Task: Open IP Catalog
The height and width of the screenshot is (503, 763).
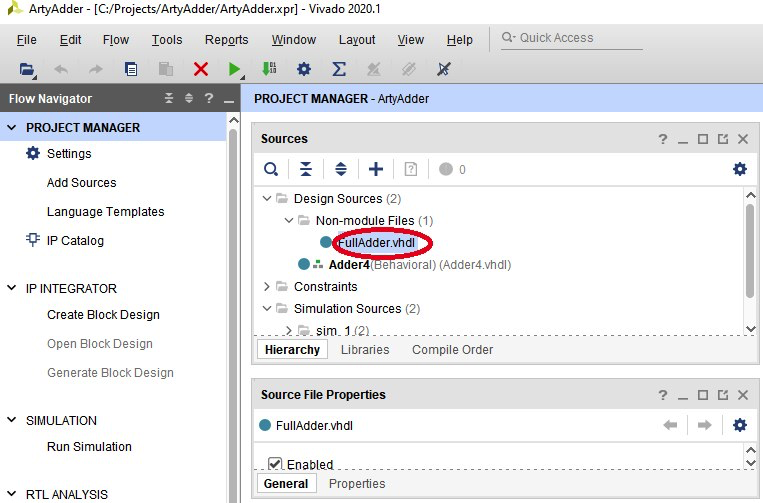Action: (x=75, y=240)
